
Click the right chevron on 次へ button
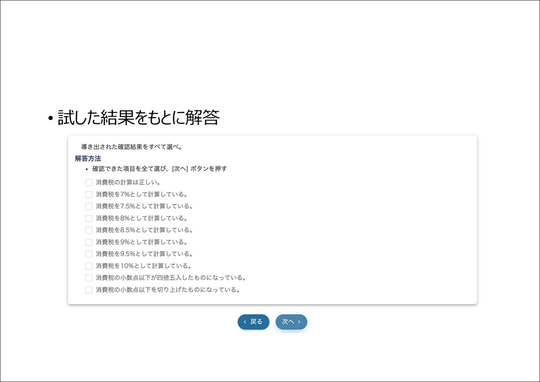299,322
